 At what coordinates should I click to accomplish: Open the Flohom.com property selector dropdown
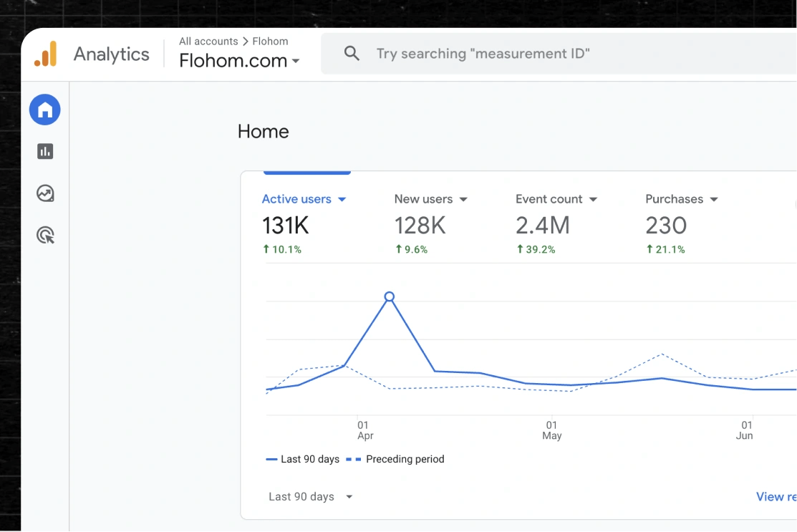tap(239, 60)
